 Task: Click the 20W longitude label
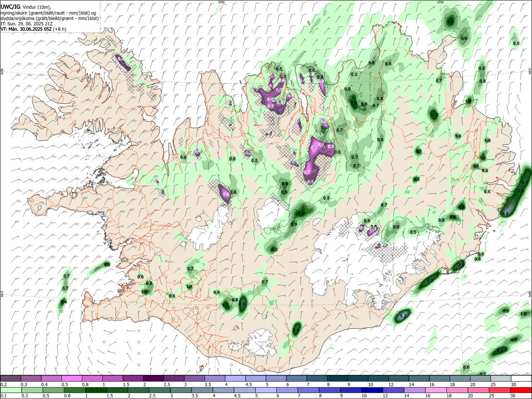click(221, 2)
